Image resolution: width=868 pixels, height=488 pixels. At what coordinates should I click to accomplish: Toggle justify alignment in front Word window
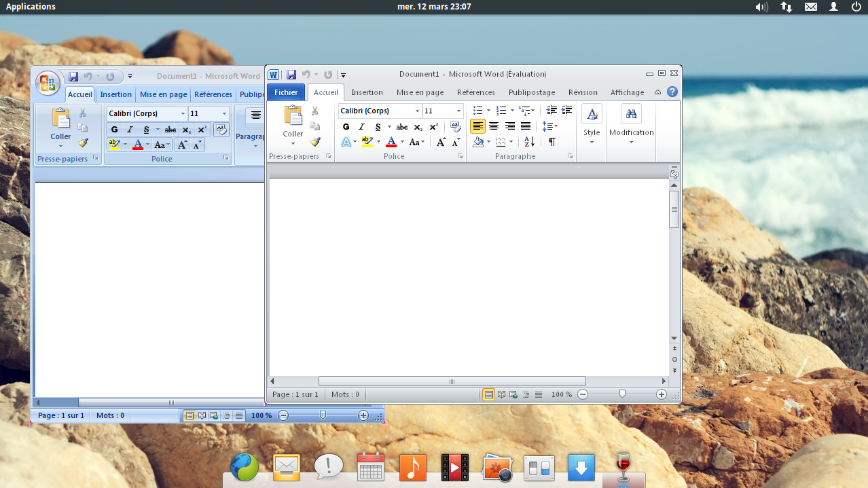pos(526,126)
